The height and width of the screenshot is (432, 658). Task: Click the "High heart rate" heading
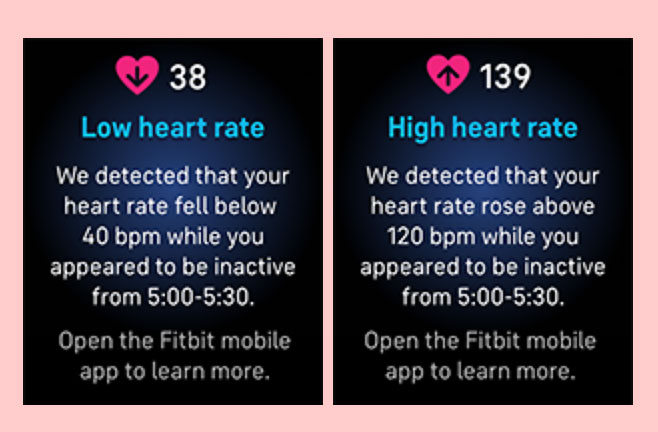click(482, 128)
